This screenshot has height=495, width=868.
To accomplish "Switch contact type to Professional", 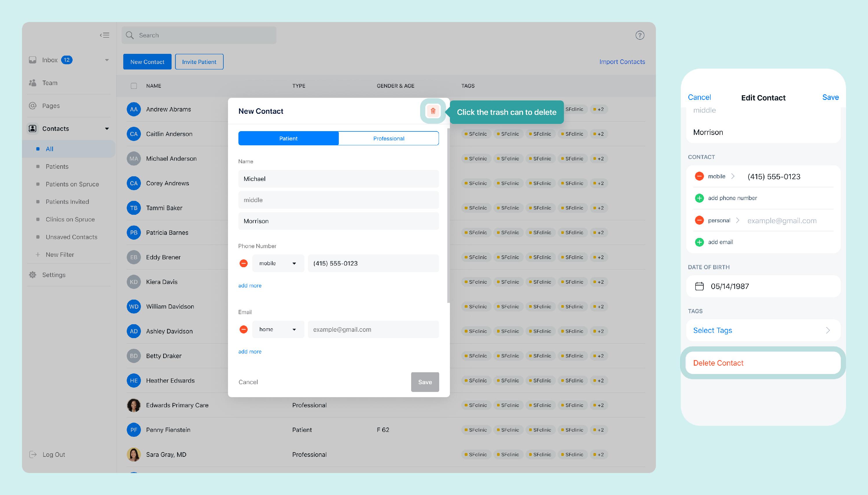I will point(388,138).
